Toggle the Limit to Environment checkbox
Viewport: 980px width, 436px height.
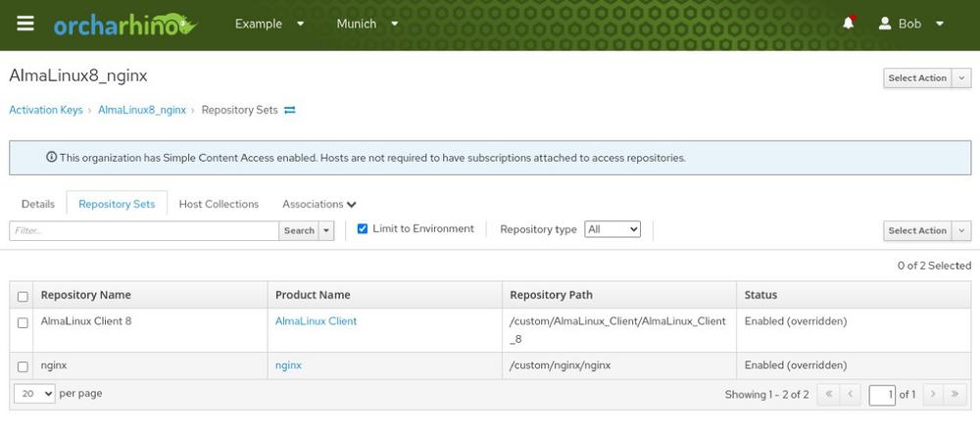coord(363,229)
